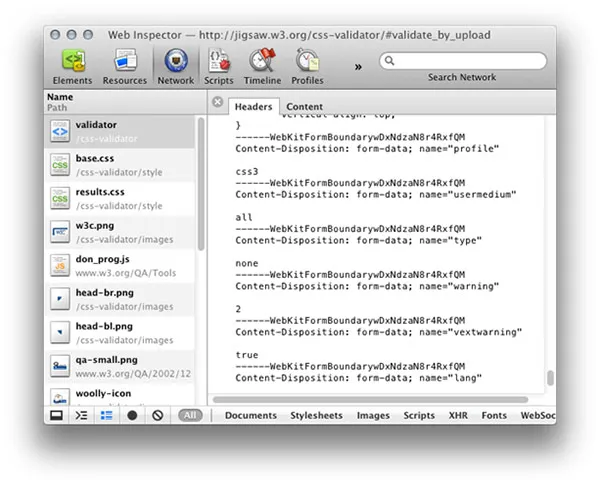This screenshot has width=600, height=480.
Task: Switch to the Content tab
Action: (x=304, y=106)
